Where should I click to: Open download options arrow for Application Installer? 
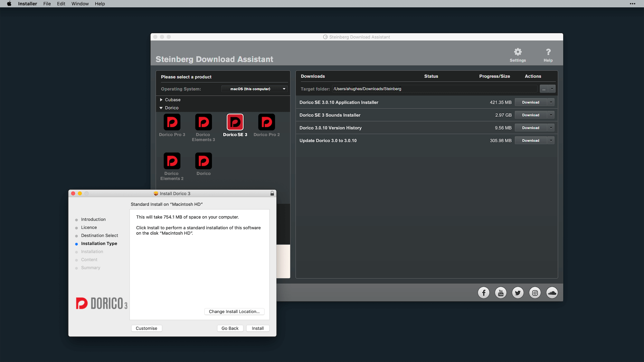pos(551,102)
